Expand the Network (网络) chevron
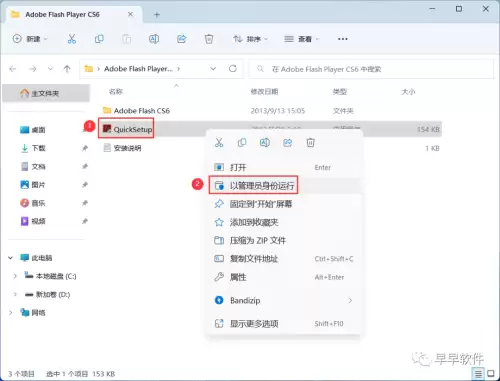 [x=11, y=312]
